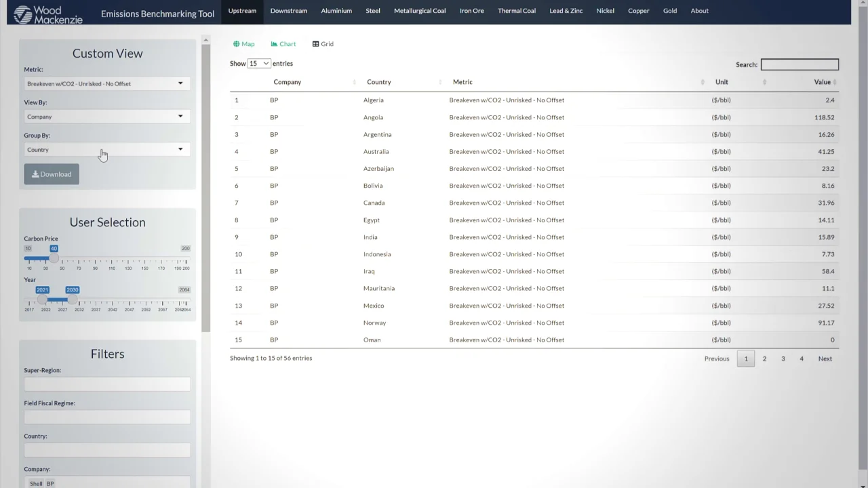Open the Lead & Zinc tab
Screen dimensions: 868x488
click(x=566, y=11)
